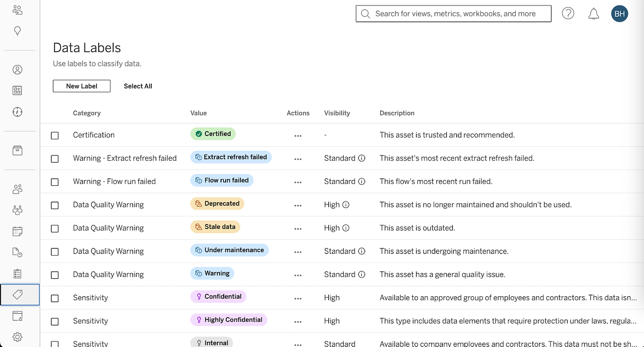The image size is (644, 347).
Task: Click the New Label button
Action: 81,86
